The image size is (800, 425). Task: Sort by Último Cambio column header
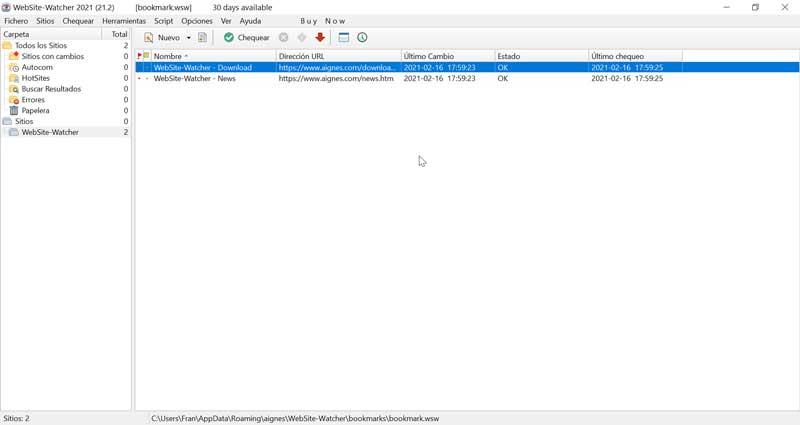click(x=448, y=56)
